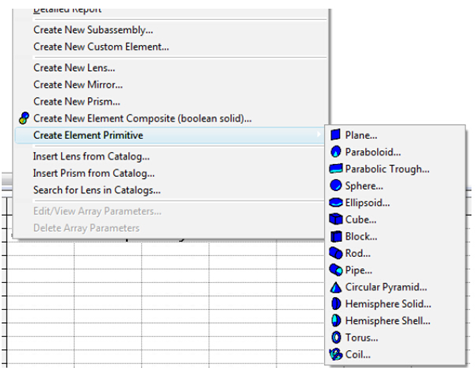Choose Create New Lens menu entry
Image resolution: width=475 pixels, height=376 pixels.
(x=74, y=68)
